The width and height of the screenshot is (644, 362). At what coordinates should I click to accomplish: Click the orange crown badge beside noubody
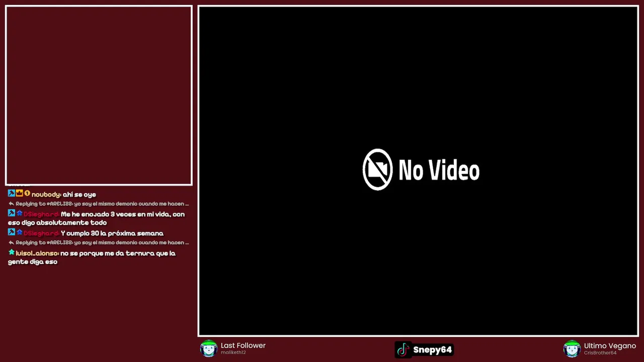tap(19, 193)
